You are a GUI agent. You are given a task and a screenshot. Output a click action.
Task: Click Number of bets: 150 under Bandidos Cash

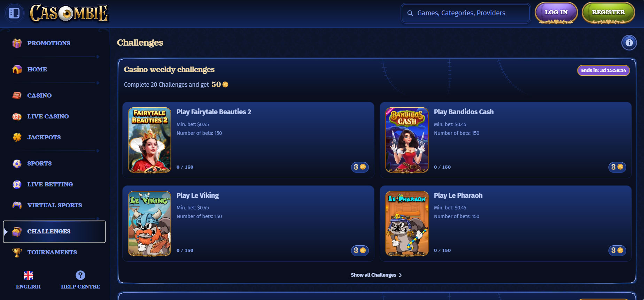pos(457,133)
